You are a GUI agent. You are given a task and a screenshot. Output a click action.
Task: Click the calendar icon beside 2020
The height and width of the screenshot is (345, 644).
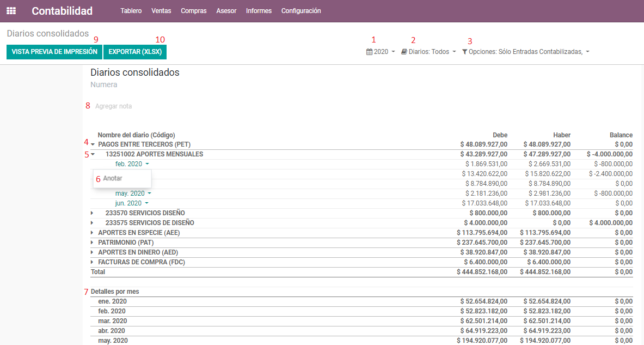click(x=369, y=52)
